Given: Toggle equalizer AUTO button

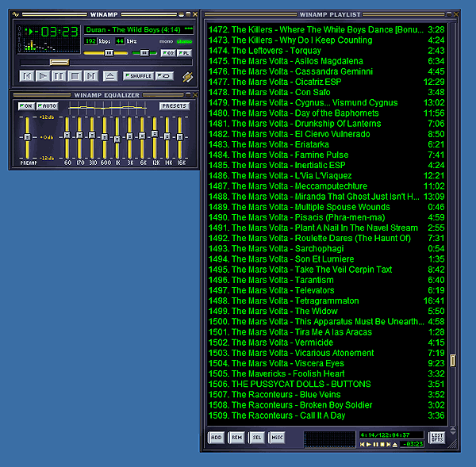Looking at the screenshot, I should coord(48,106).
